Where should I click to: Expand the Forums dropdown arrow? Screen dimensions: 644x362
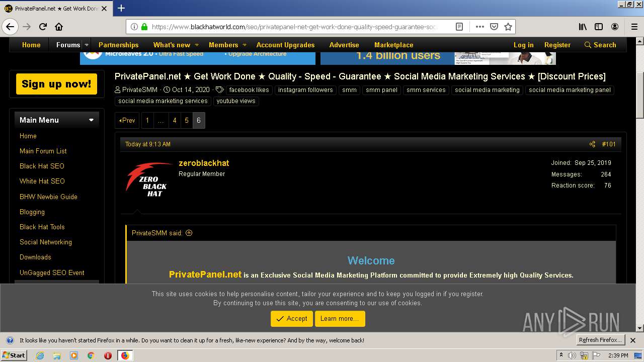click(x=87, y=45)
